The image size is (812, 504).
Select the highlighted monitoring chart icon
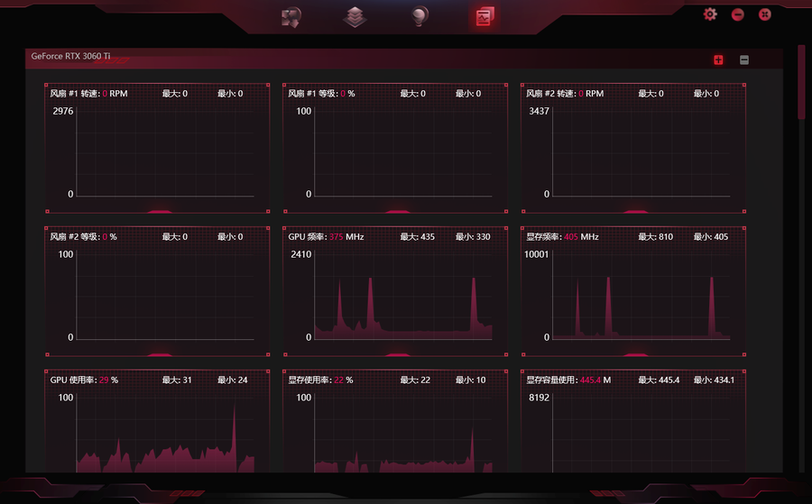point(484,16)
